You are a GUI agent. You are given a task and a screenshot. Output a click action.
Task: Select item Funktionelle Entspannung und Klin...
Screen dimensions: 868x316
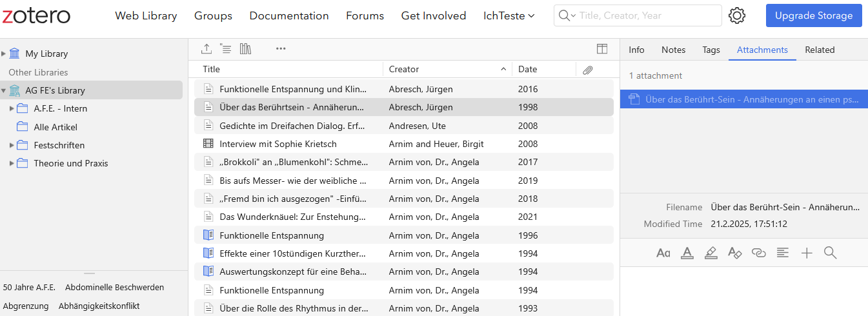pos(404,89)
